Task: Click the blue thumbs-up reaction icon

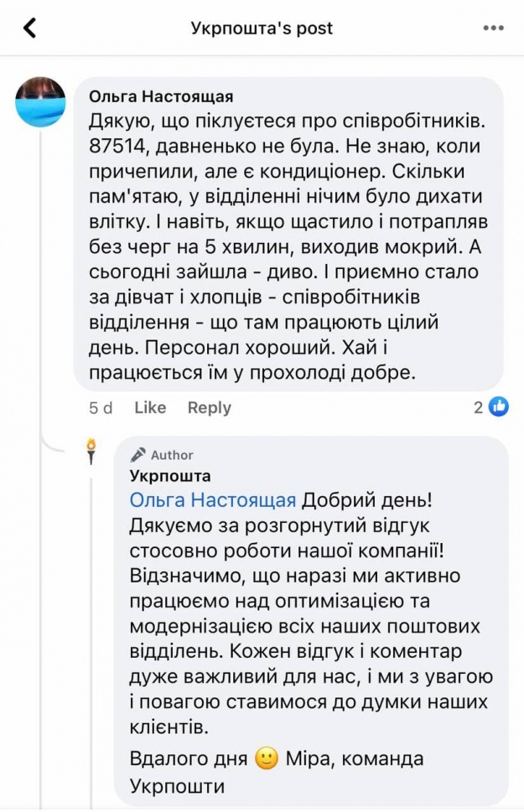Action: click(499, 407)
